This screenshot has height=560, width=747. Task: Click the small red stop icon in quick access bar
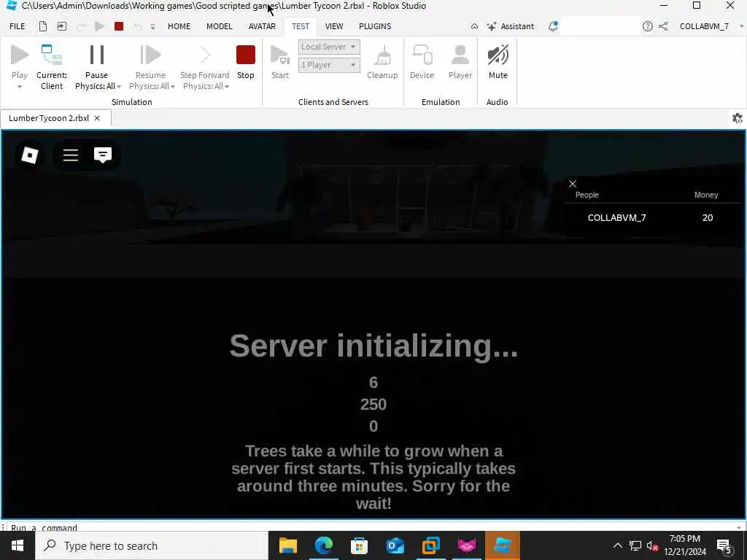(119, 26)
